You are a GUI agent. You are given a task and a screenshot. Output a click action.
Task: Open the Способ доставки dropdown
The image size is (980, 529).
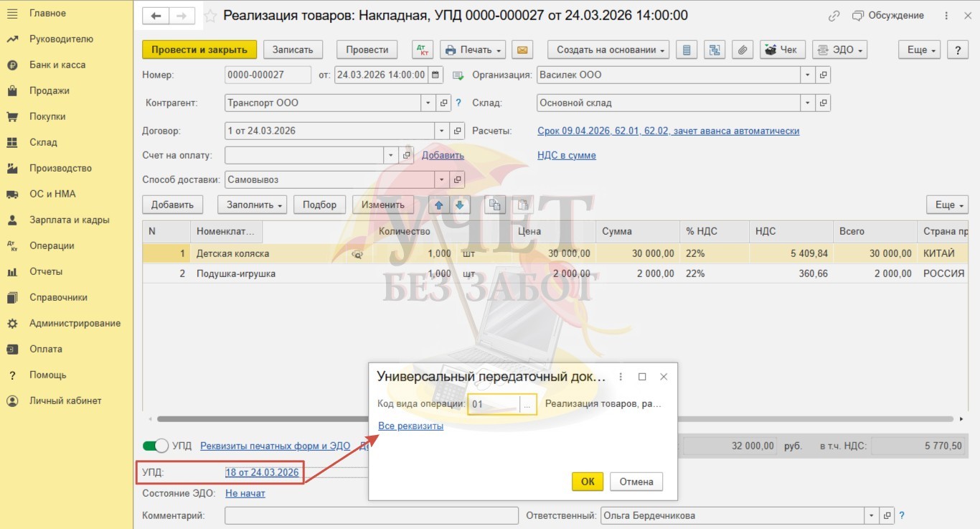[x=443, y=179]
